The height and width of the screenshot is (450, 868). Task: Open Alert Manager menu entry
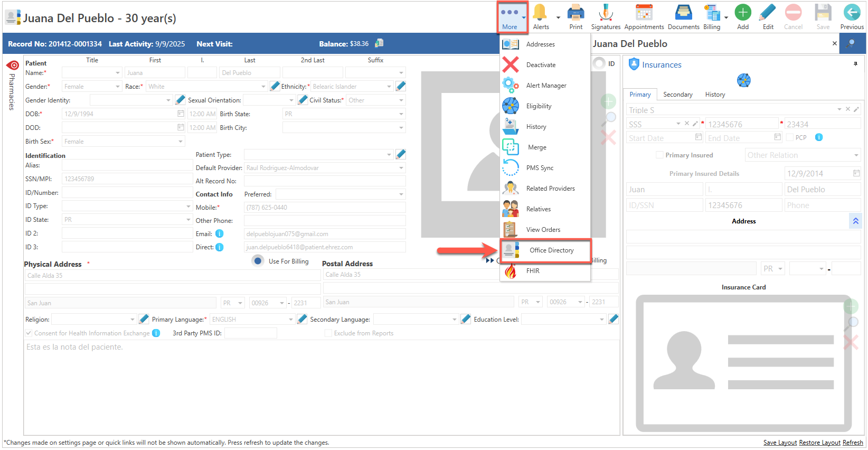[x=545, y=86]
